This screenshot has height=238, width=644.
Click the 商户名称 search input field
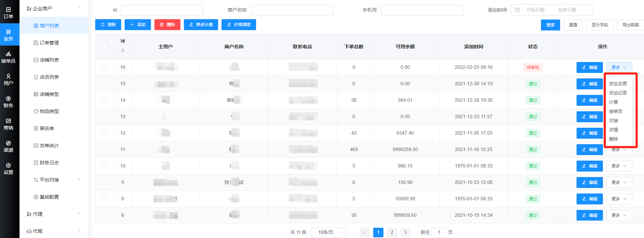[292, 10]
